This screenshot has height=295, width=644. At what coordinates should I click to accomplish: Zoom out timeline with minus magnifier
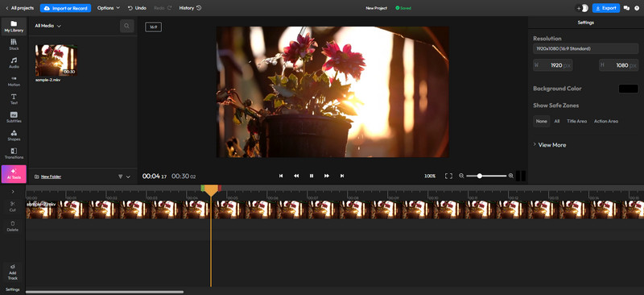461,176
